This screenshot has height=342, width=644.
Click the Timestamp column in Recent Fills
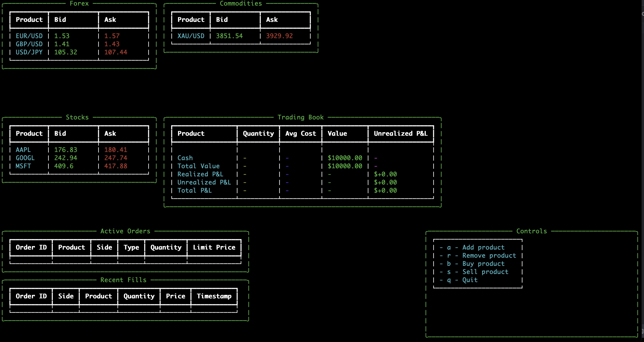214,296
